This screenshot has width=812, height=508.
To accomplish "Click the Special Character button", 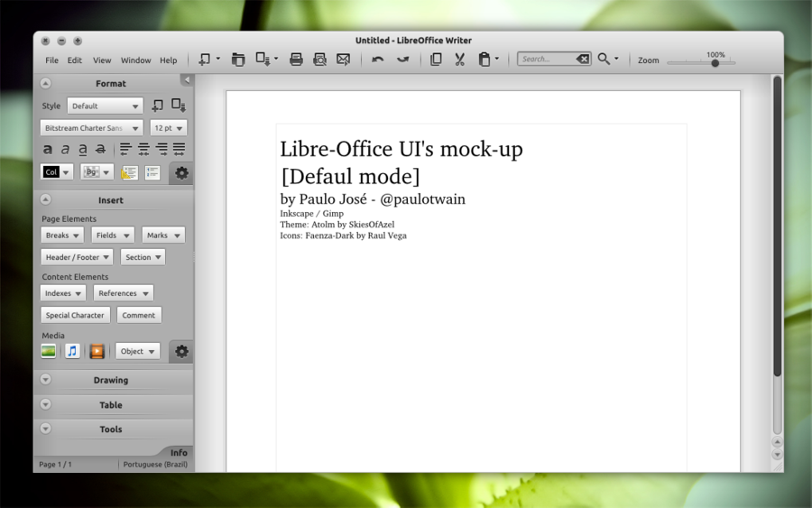I will click(x=76, y=315).
